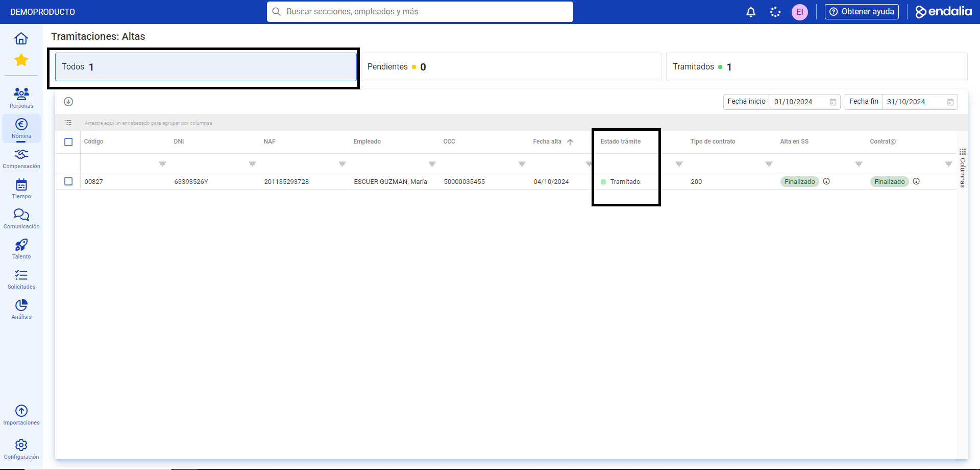980x470 pixels.
Task: Click the endalia logo
Action: coord(943,12)
